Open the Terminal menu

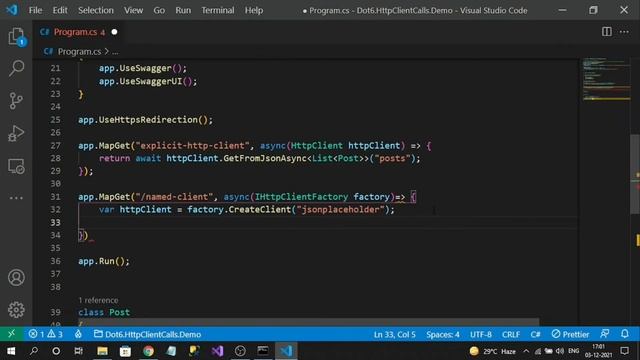click(x=218, y=10)
